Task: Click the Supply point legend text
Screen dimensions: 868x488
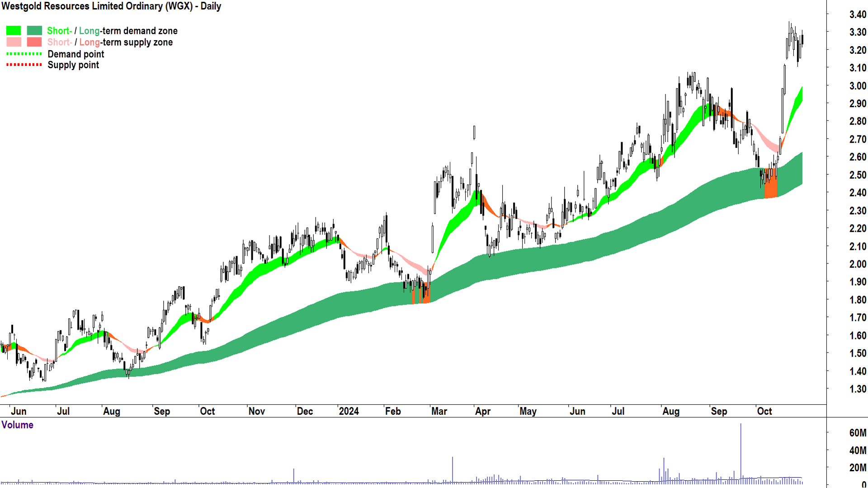Action: coord(73,65)
